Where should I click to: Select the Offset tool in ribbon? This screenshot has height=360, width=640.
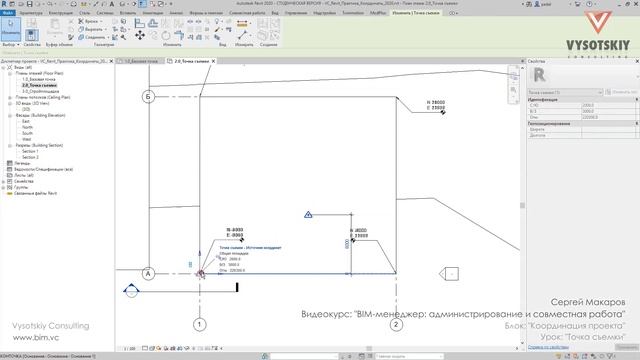tap(153, 23)
